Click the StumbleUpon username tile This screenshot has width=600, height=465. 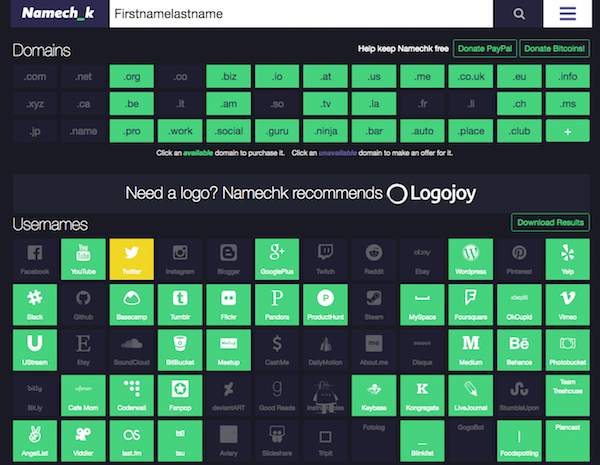coord(519,396)
